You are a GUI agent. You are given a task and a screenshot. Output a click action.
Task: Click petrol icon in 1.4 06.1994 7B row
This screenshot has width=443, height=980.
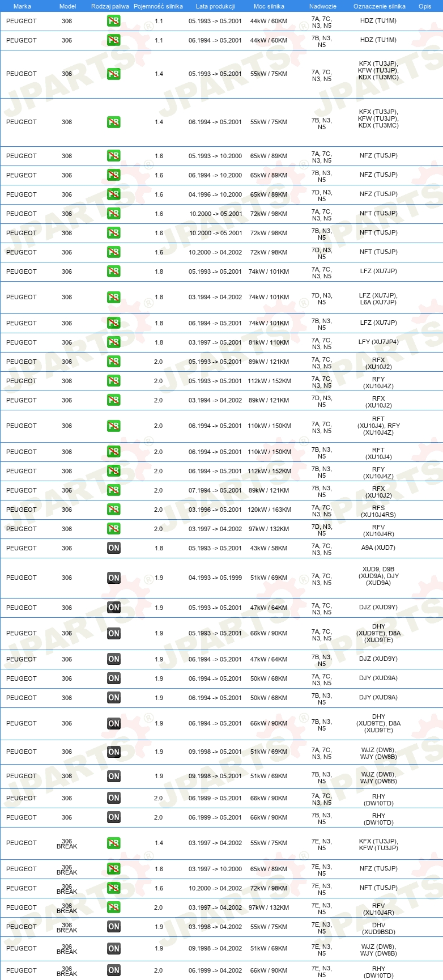(114, 122)
